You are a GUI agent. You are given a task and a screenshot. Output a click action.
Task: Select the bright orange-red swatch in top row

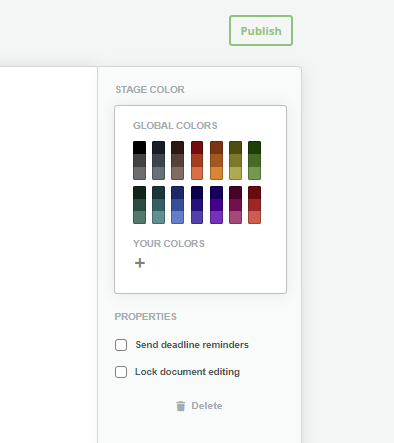(197, 173)
